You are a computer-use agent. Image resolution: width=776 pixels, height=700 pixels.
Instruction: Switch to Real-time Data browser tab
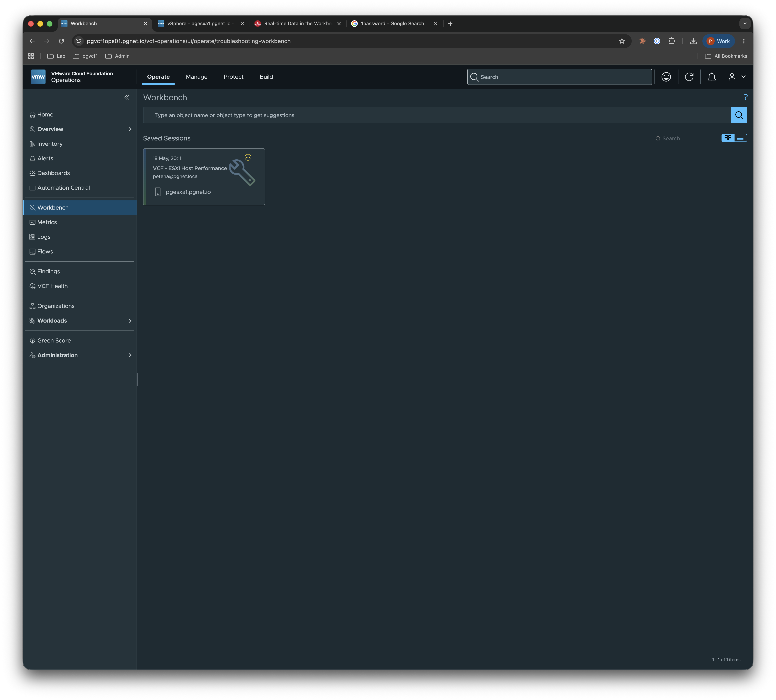point(298,23)
